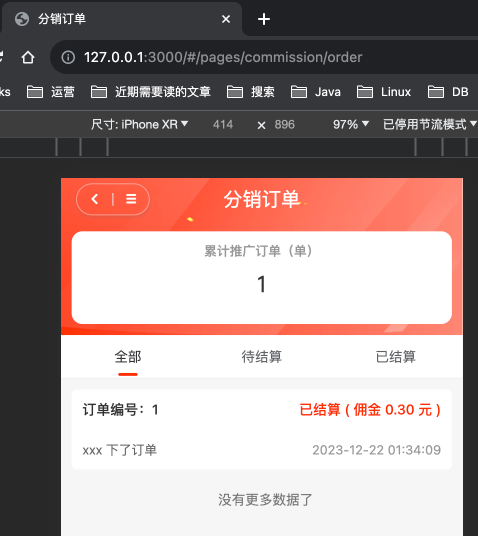Switch to the 待结算 tab
Viewport: 478px width, 536px height.
262,357
